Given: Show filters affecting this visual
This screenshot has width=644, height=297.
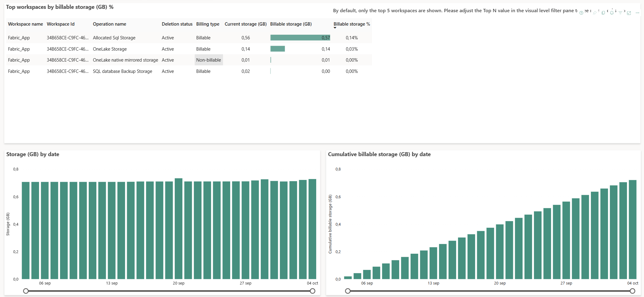Looking at the screenshot, I should [620, 13].
